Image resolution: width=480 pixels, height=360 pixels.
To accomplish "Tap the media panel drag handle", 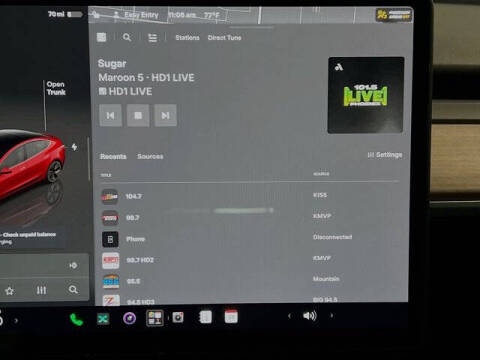I will coord(251,28).
